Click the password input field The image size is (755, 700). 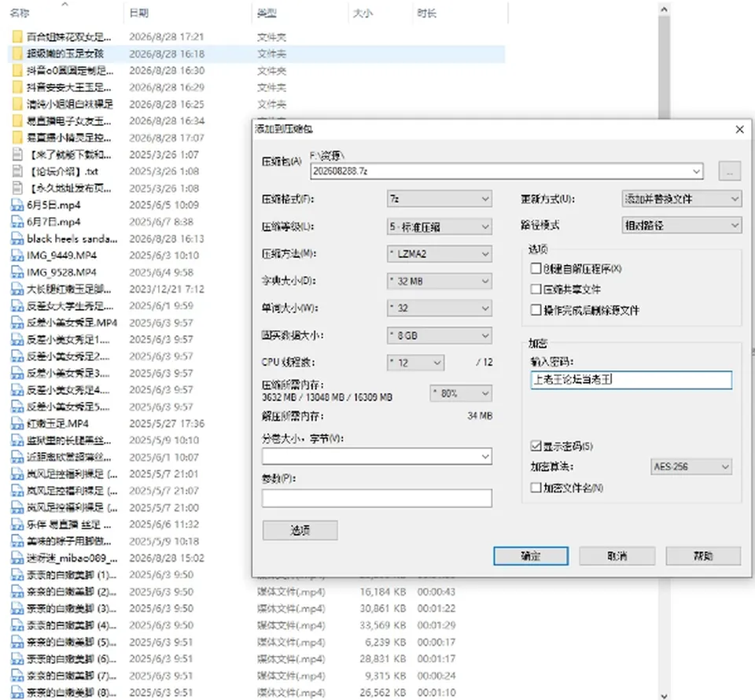pos(631,380)
